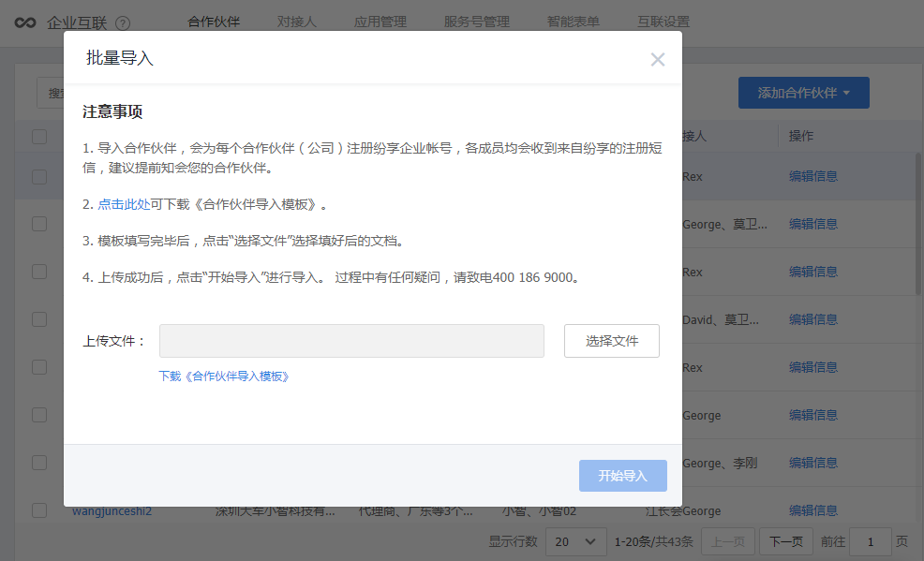Viewport: 924px width, 561px height.
Task: Check the row checkbox for David、莫卫...
Action: pos(39,319)
